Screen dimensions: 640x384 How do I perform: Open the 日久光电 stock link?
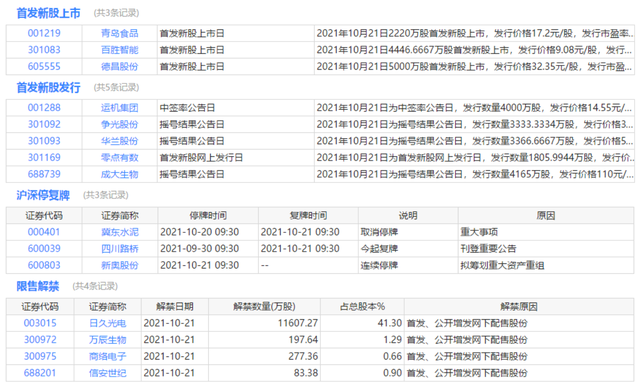click(108, 323)
